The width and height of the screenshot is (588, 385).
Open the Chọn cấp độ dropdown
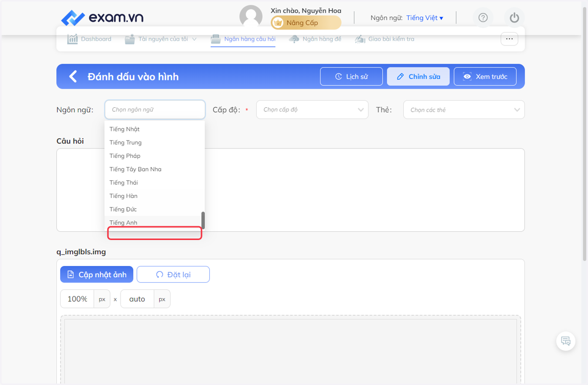312,110
